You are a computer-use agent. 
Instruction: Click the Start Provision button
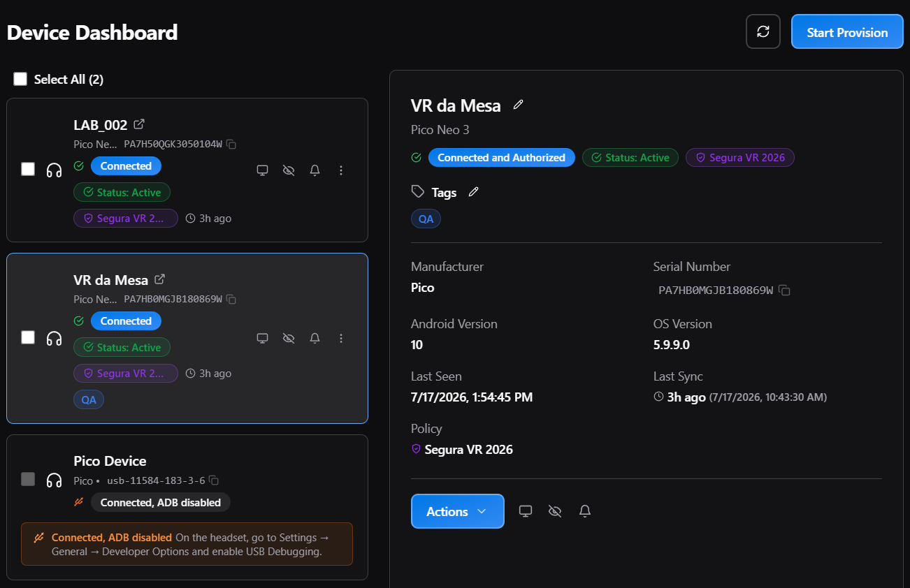pos(847,32)
